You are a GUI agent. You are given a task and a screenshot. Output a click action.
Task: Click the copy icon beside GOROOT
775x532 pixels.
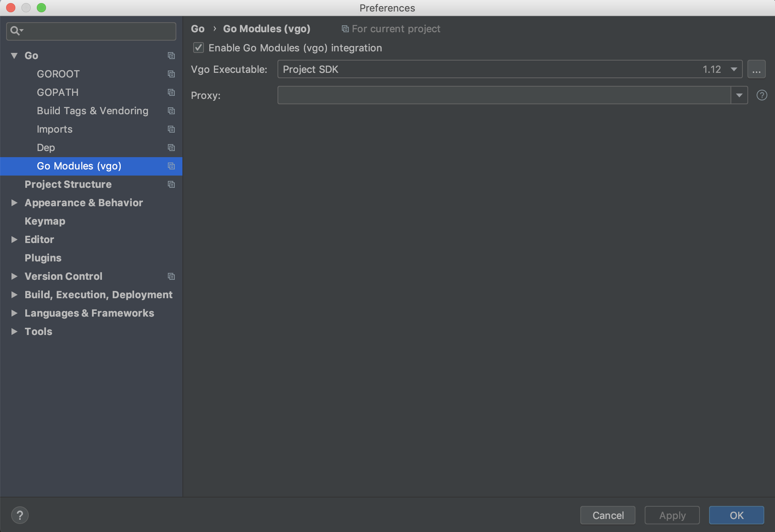pyautogui.click(x=171, y=74)
